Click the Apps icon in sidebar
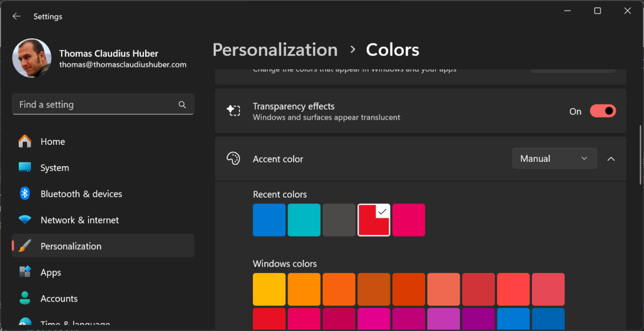644x331 pixels. point(25,272)
